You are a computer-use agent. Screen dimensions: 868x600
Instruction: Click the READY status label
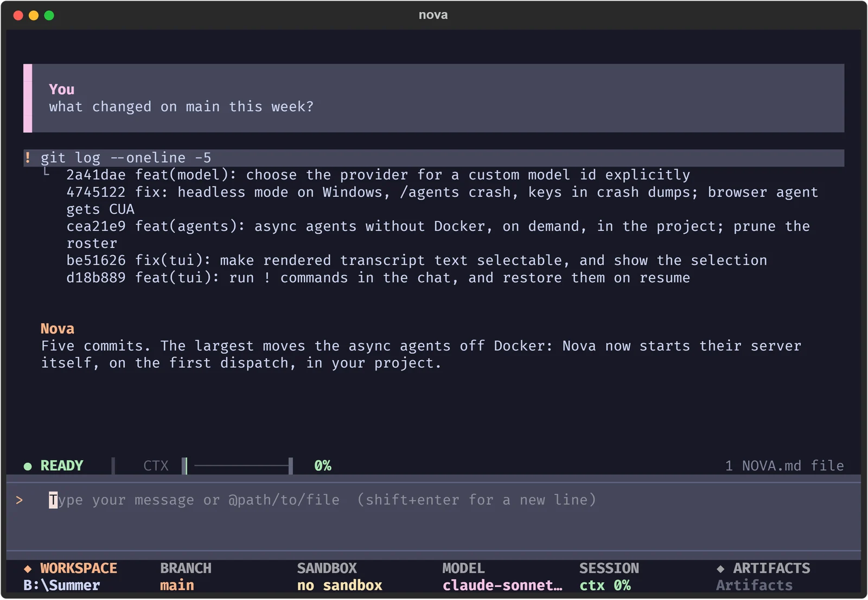[62, 466]
